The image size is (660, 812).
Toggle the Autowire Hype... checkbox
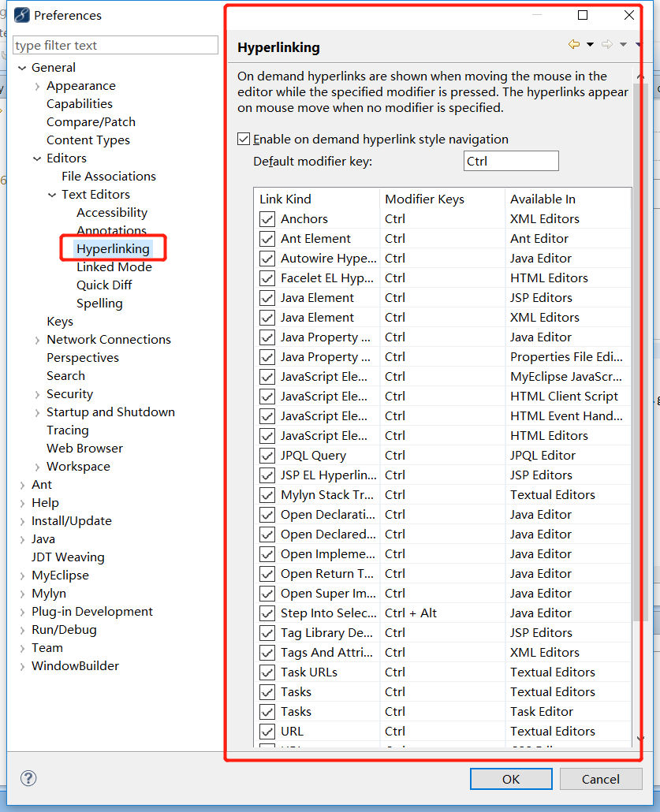click(x=267, y=259)
